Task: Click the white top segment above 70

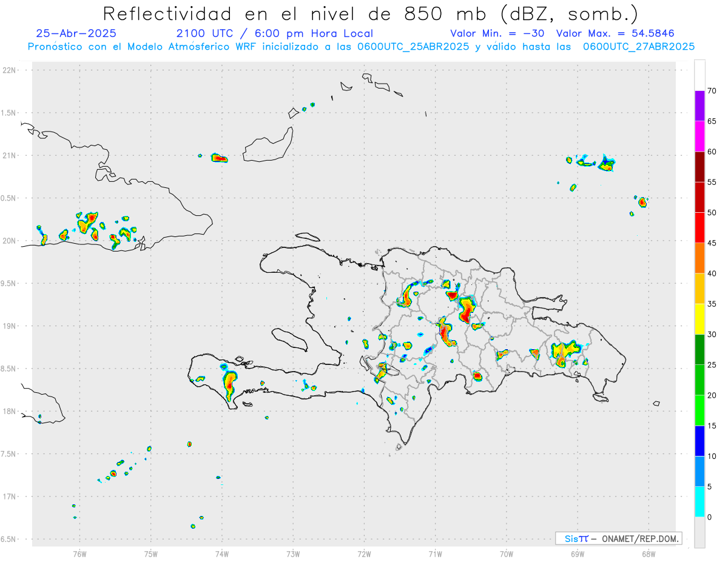Action: coord(699,75)
